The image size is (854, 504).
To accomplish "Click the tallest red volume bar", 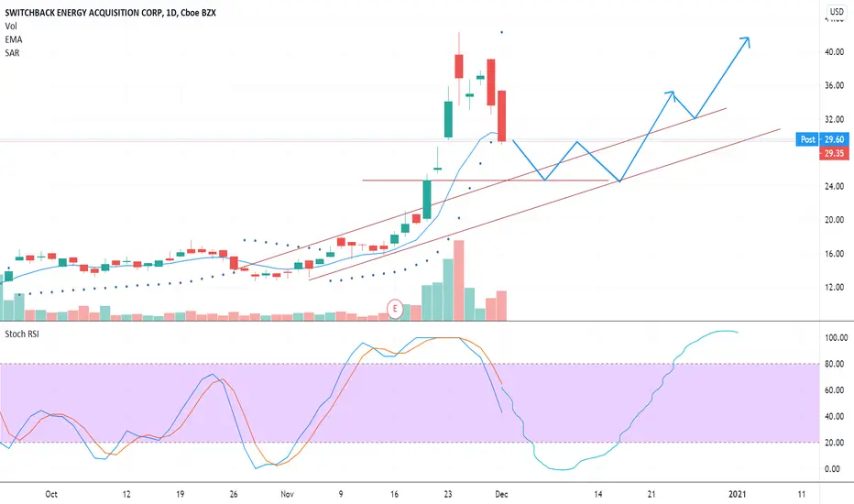I will click(458, 280).
